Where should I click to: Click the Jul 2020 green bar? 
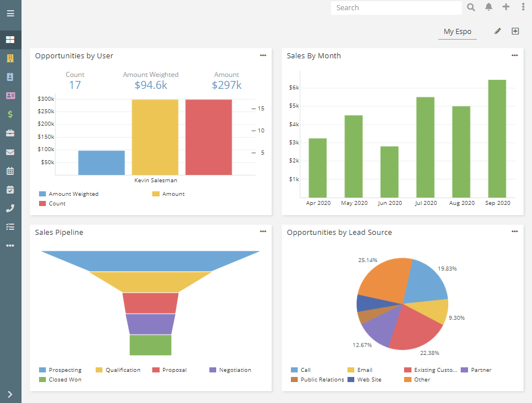[426, 147]
